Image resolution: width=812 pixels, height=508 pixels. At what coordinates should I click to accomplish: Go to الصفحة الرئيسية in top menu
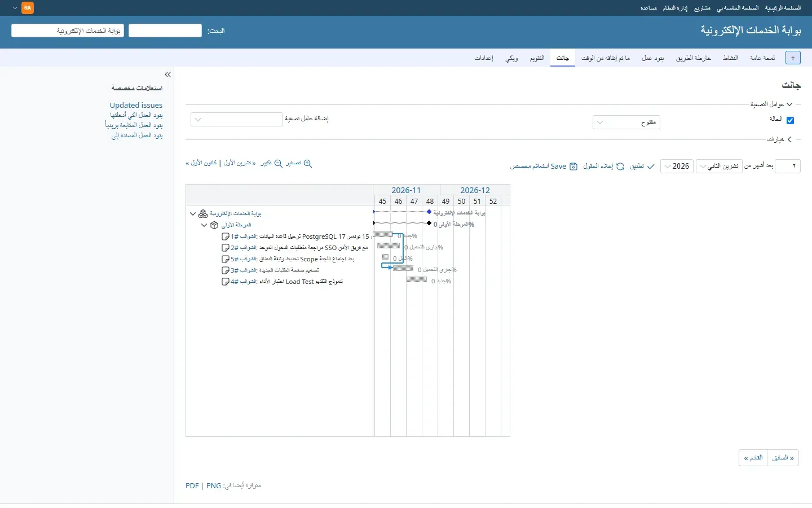coord(783,8)
